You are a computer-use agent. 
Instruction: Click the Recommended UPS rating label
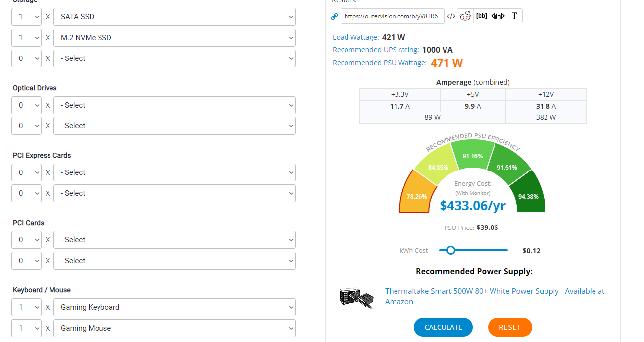tap(376, 50)
